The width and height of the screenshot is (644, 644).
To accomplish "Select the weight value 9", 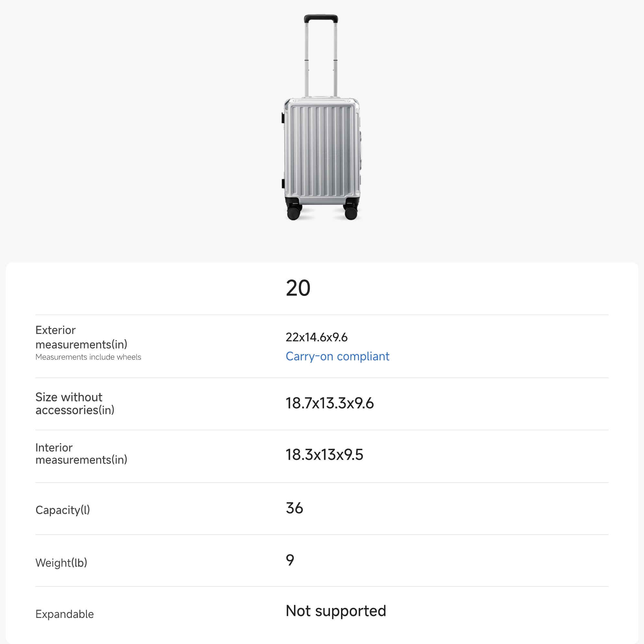I will 290,560.
